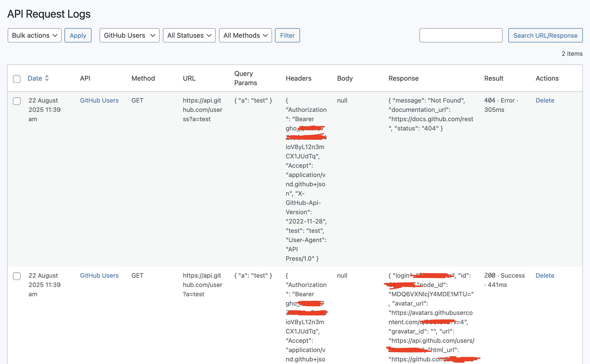Click the Apply button
590x364 pixels.
click(x=78, y=35)
